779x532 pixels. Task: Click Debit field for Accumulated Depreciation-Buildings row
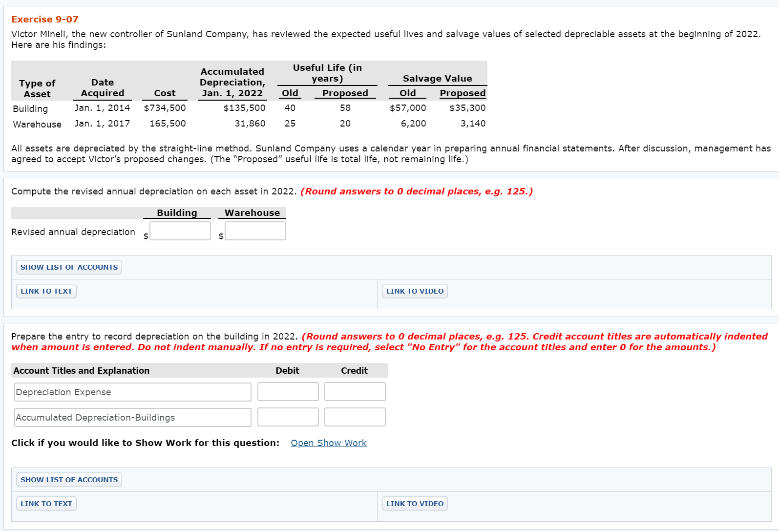pos(288,417)
